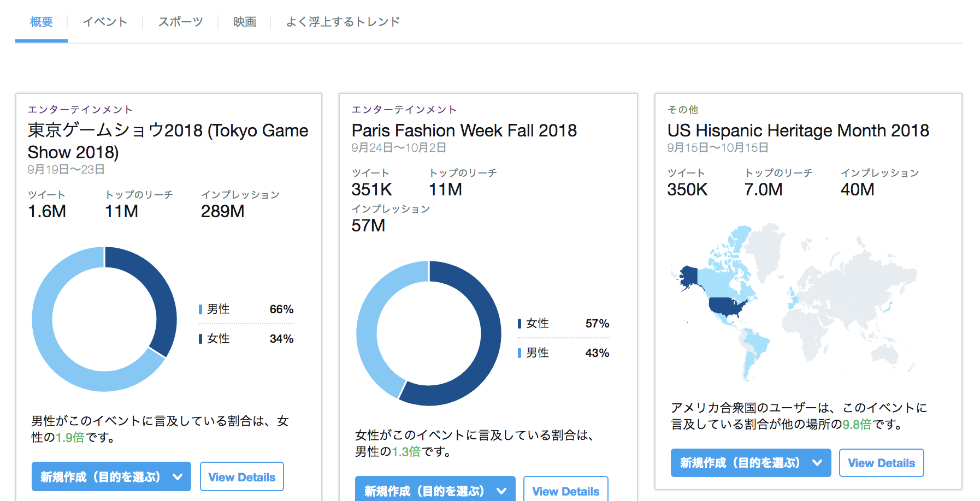Click the 351K tweet count value
This screenshot has height=501, width=980.
(371, 189)
